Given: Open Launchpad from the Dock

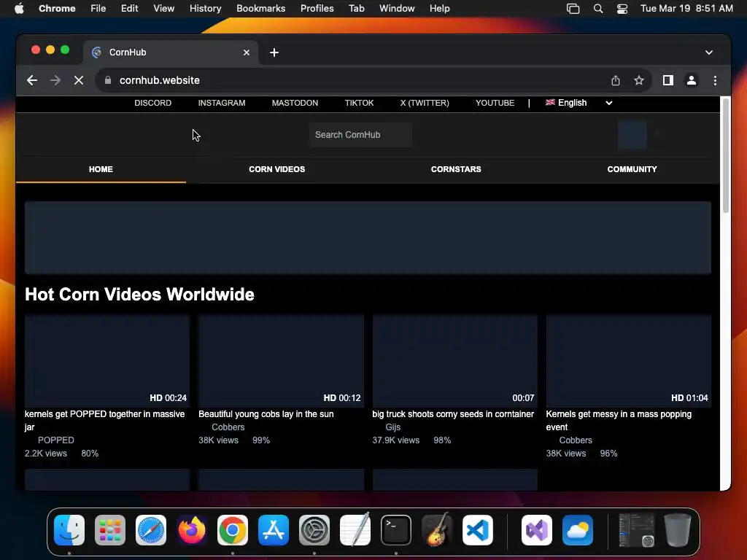Looking at the screenshot, I should pos(110,530).
